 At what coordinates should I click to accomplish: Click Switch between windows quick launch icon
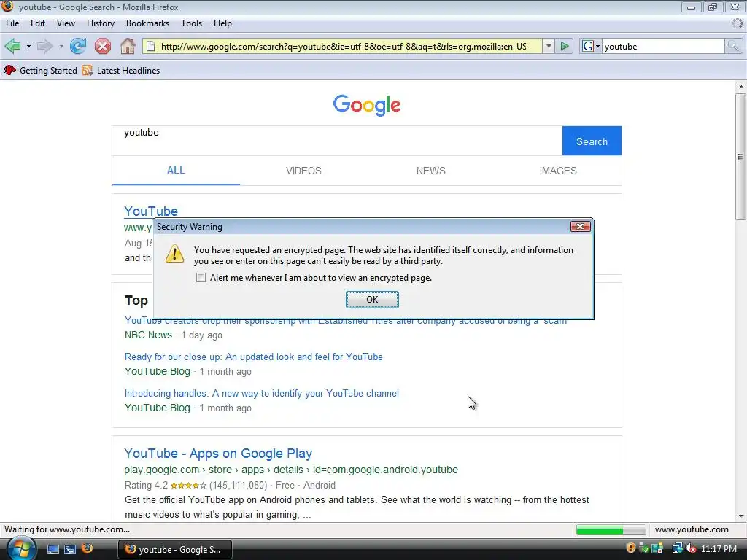[x=70, y=549]
